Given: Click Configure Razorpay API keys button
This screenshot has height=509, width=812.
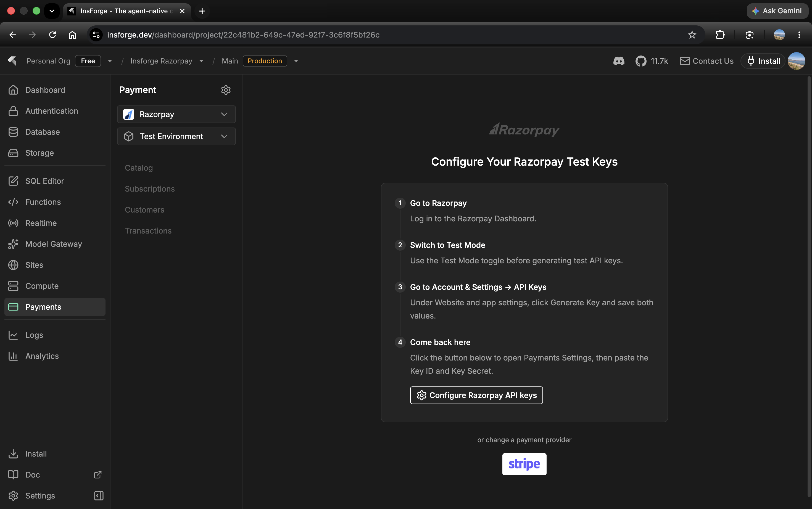Looking at the screenshot, I should point(476,395).
